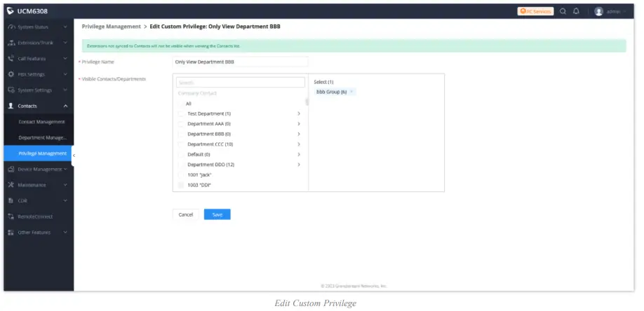Check the 1003 "DDI" checkbox
Viewport: 644px width, 311px height.
point(181,185)
